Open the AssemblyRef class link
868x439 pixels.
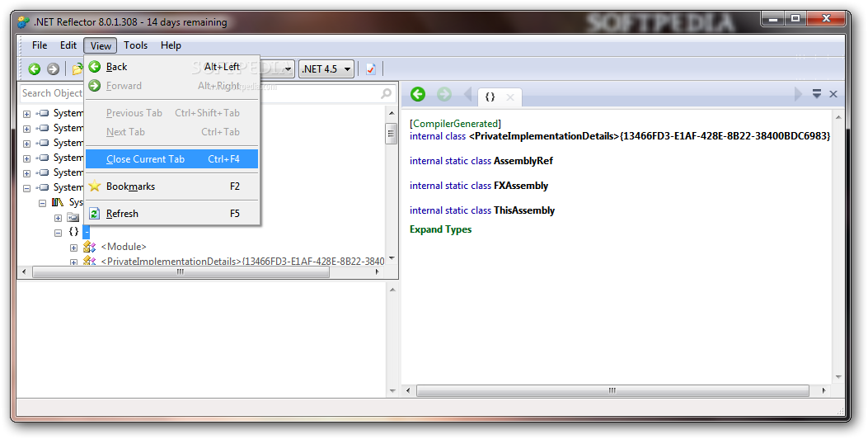click(523, 161)
